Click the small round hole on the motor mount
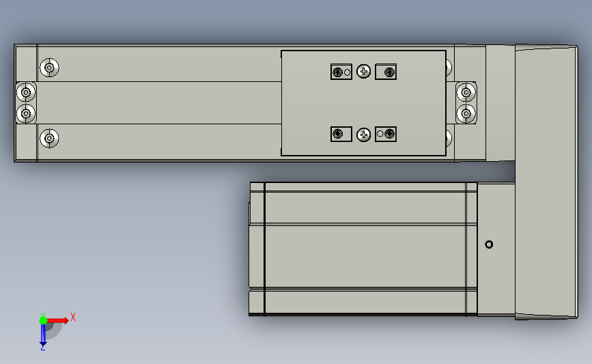 coord(488,244)
